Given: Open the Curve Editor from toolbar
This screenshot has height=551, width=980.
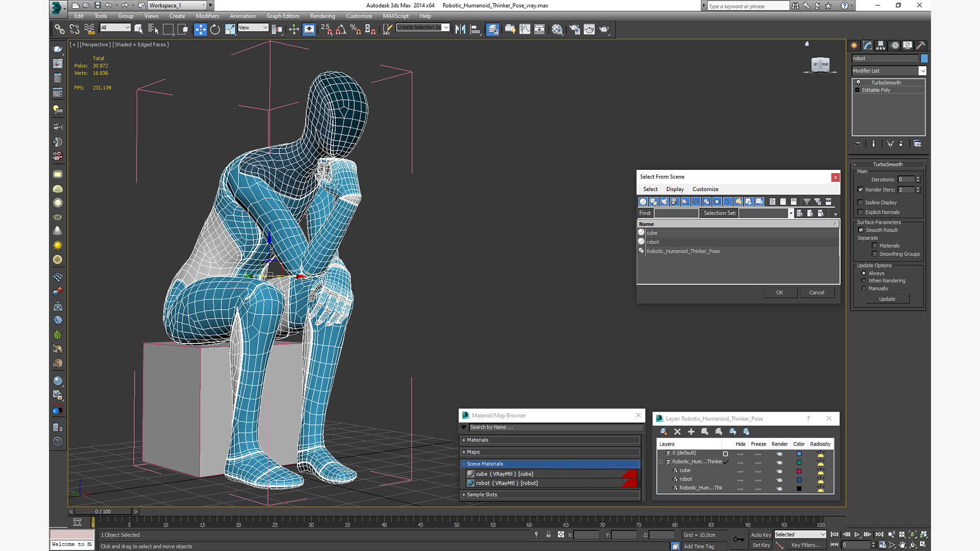Looking at the screenshot, I should 525,29.
